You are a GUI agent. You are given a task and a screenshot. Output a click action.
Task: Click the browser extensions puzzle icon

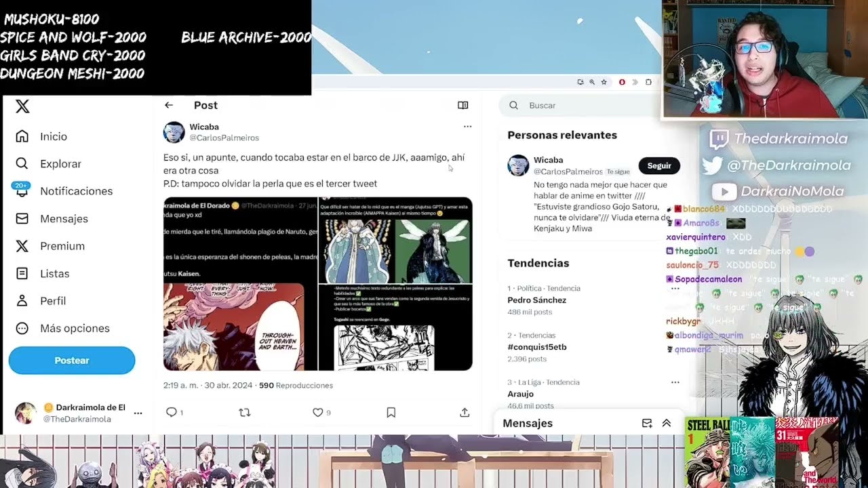[648, 82]
